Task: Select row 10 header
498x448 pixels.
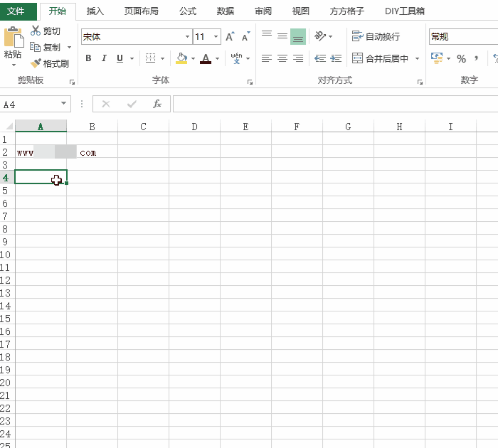Action: pyautogui.click(x=7, y=255)
